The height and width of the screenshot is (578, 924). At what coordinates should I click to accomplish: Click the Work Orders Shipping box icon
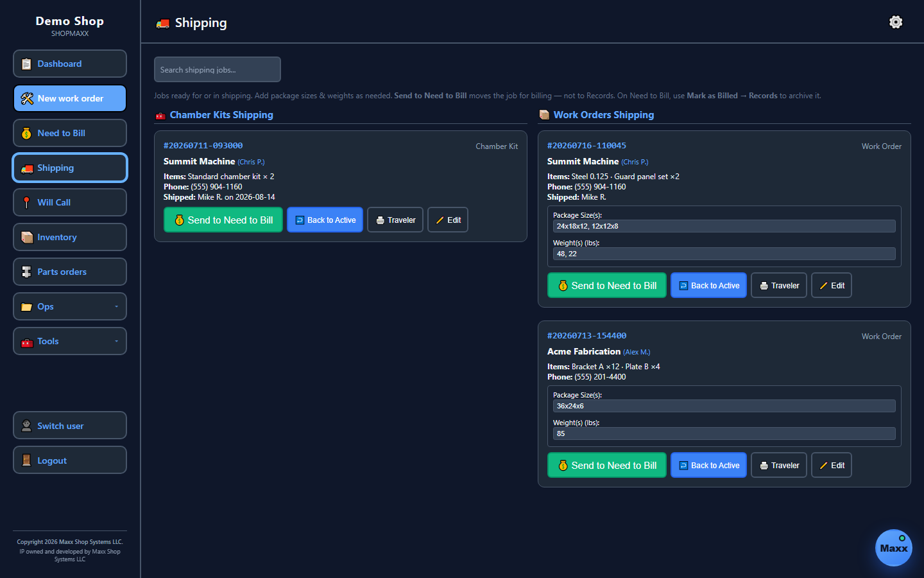544,115
